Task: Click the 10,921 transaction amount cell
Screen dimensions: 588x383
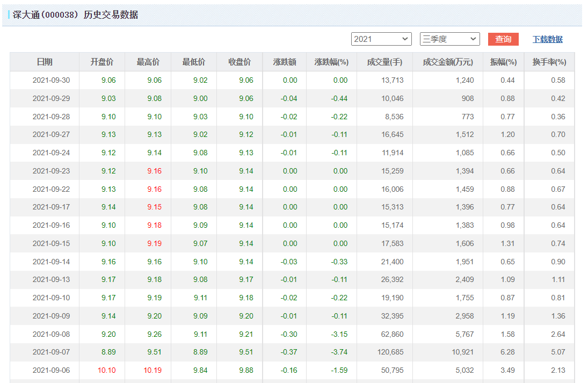Action: coord(461,352)
